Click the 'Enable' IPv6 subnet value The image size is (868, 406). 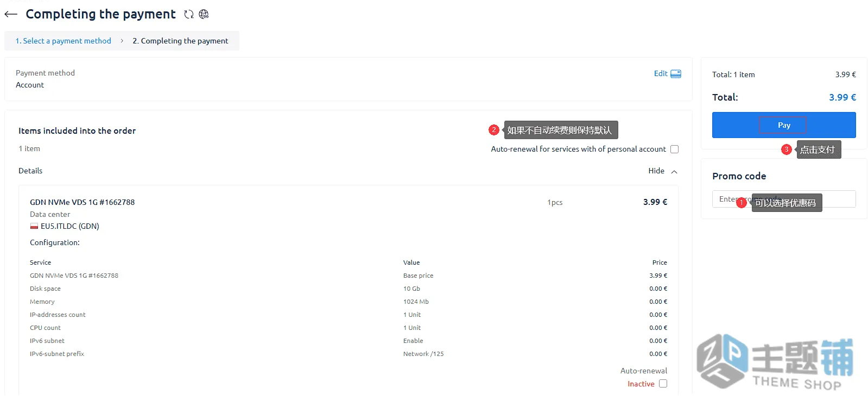[413, 341]
